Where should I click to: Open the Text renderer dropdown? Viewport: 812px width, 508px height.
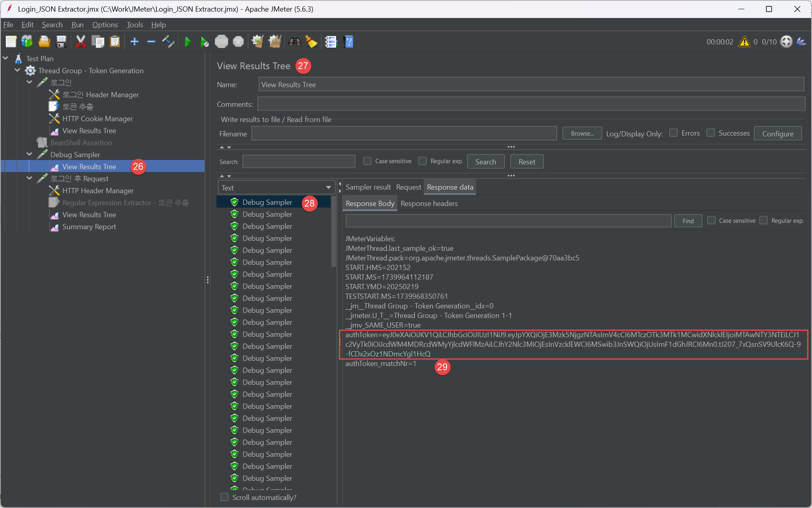coord(277,188)
